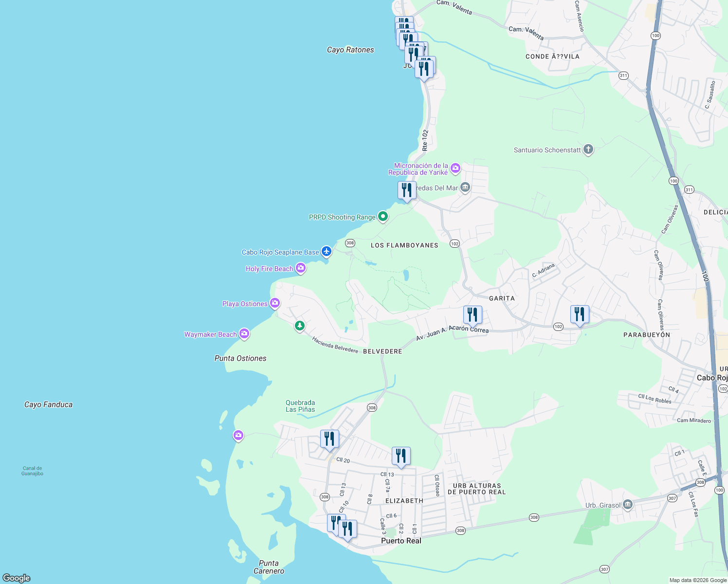Click the restaurant pin in Parabueyón
The height and width of the screenshot is (584, 728).
point(580,314)
